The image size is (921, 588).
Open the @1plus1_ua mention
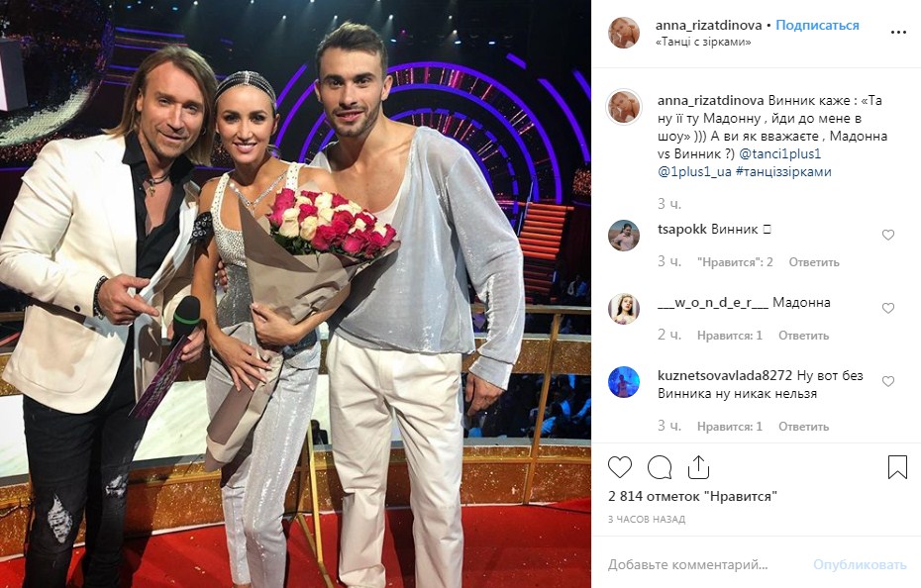click(694, 172)
